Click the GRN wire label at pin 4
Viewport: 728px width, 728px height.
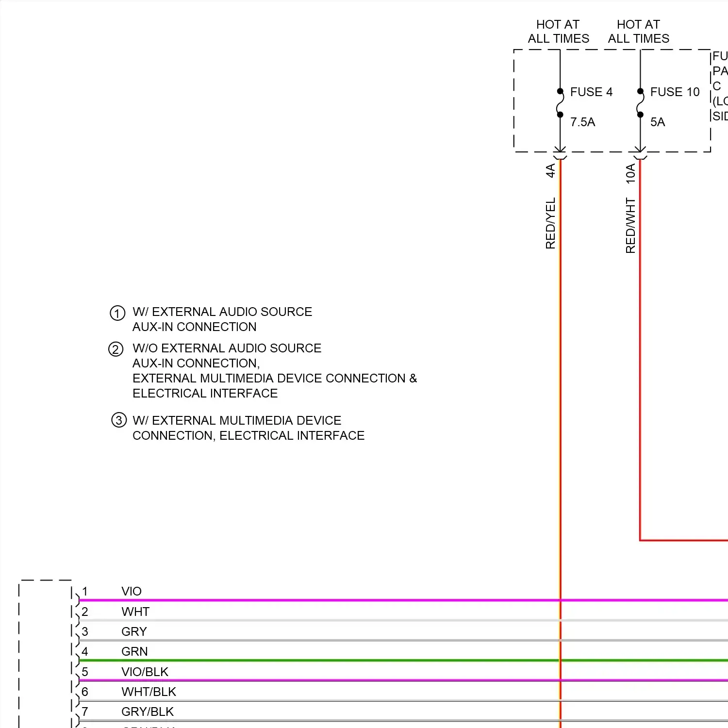click(x=134, y=651)
